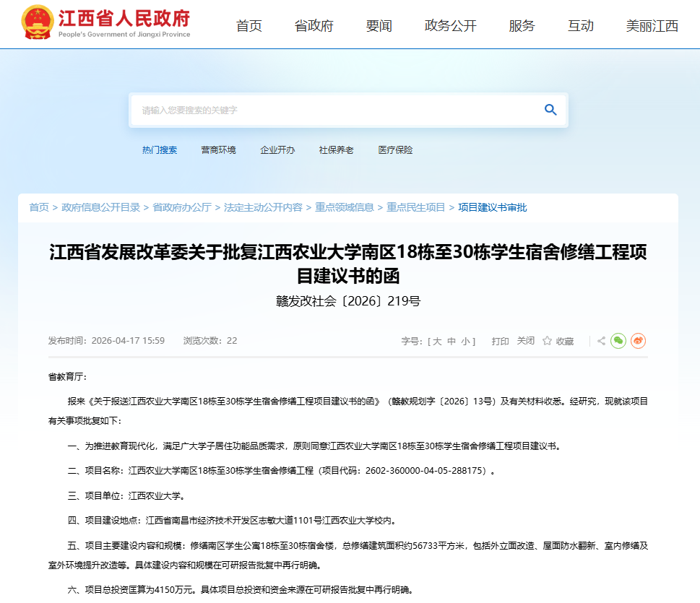Click the 重点民生项目 breadcrumb link
The width and height of the screenshot is (700, 603).
(415, 207)
